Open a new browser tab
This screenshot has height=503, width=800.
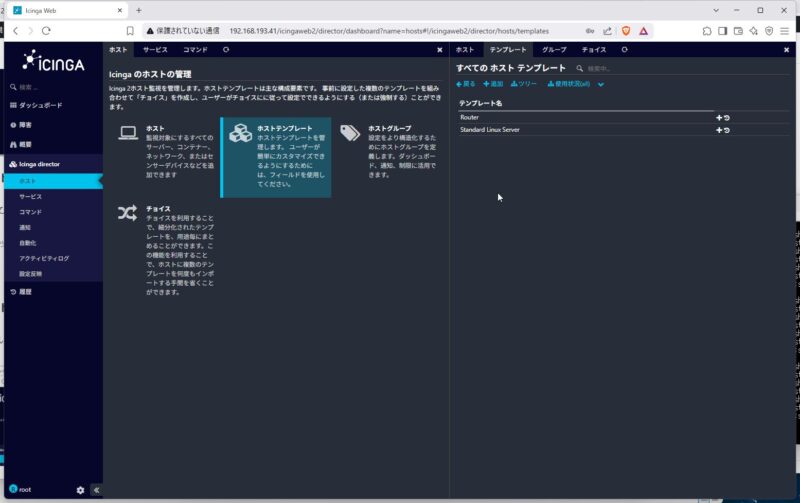tap(139, 10)
